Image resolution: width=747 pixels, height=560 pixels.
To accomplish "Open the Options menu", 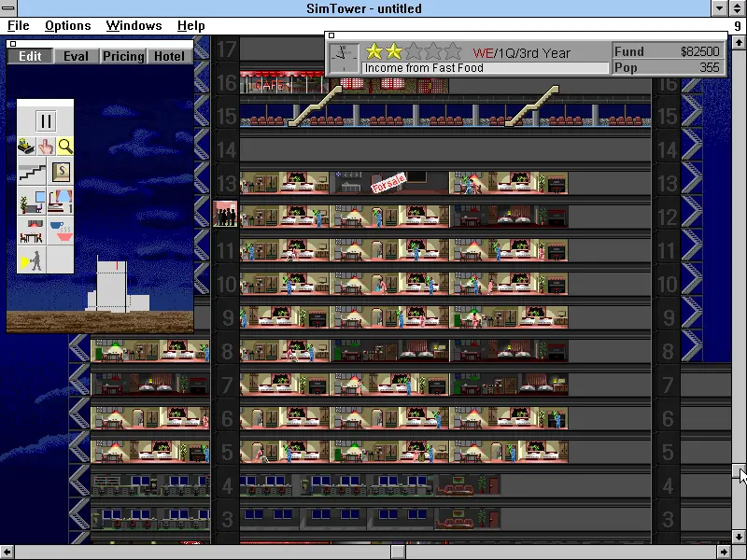I will 68,26.
